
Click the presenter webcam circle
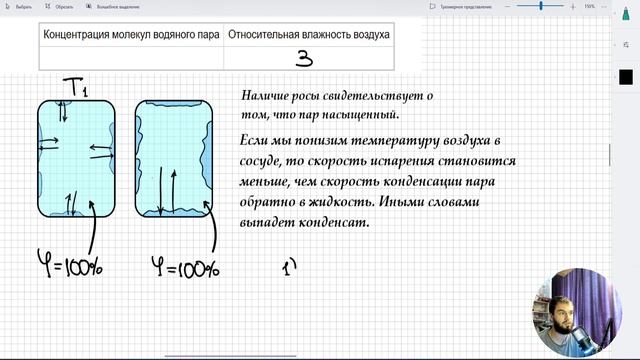pos(577,312)
